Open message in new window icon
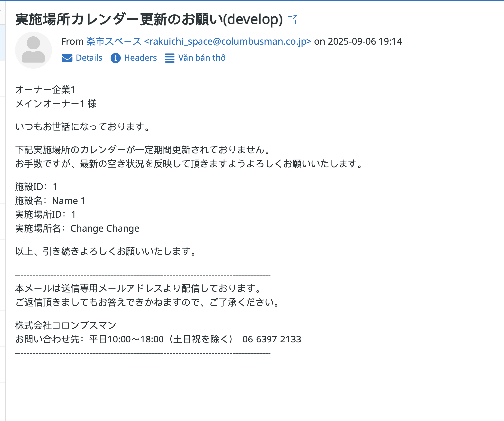The image size is (504, 421). [x=292, y=20]
